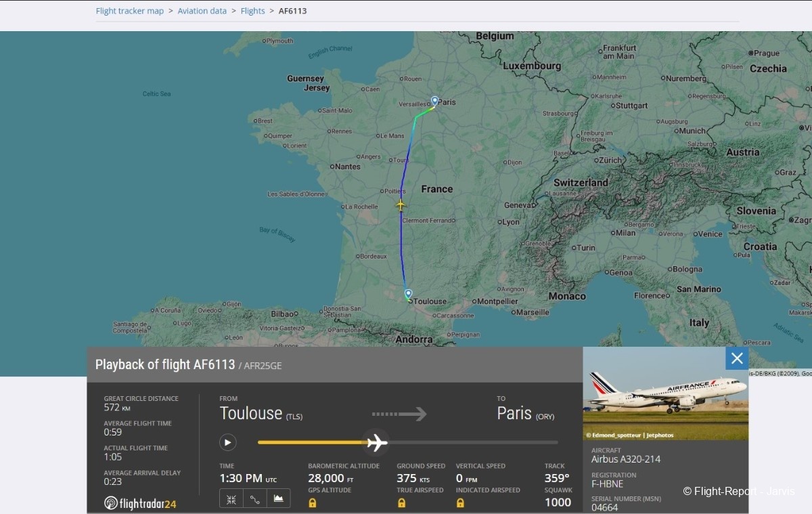Click the Andorra label on the map
This screenshot has height=514, width=812.
414,339
